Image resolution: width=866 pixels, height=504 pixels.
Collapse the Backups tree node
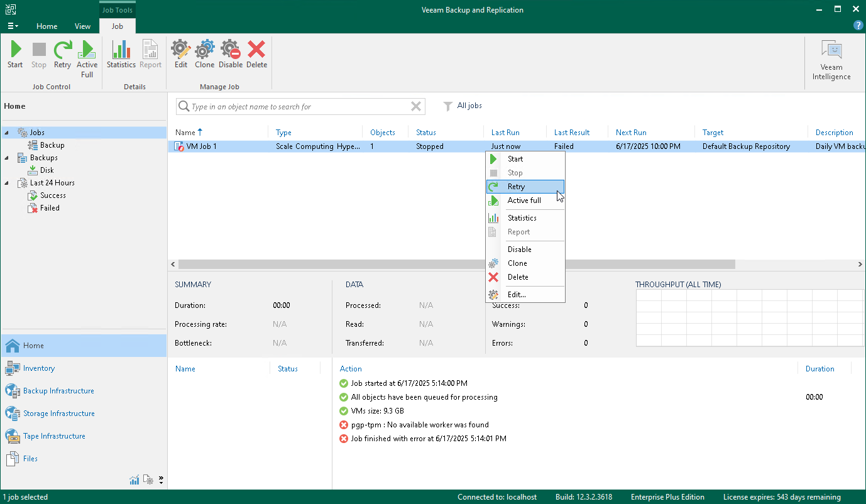pyautogui.click(x=8, y=158)
